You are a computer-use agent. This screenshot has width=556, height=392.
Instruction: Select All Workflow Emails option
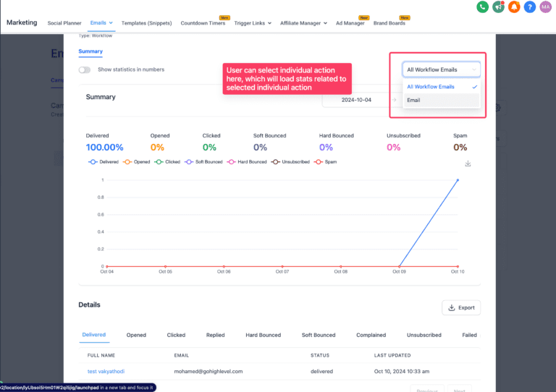pos(441,87)
